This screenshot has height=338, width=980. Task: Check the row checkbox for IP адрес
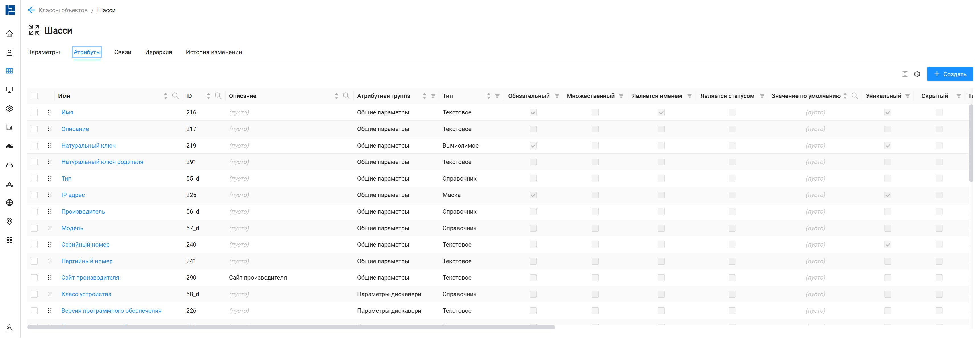click(x=34, y=195)
